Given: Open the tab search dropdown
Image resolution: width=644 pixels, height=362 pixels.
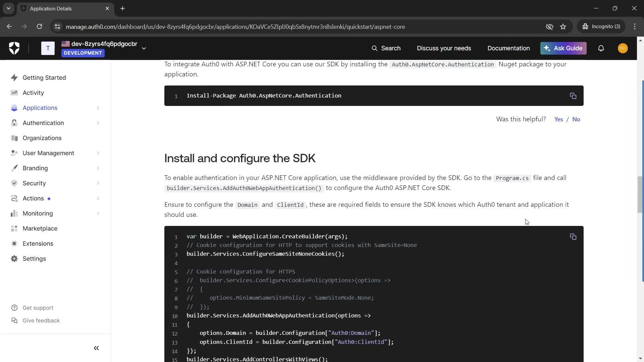Looking at the screenshot, I should 8,8.
